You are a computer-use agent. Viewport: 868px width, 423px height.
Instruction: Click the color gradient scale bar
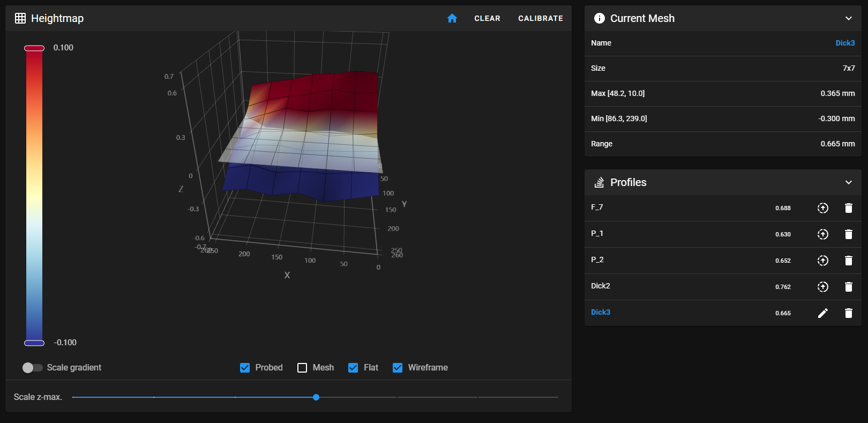click(x=34, y=196)
